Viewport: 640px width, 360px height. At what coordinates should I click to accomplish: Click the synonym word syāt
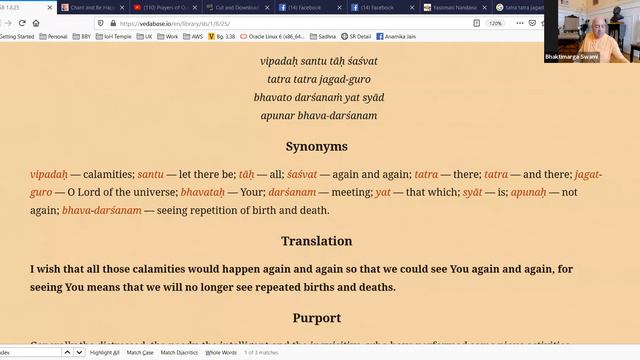[x=472, y=192]
